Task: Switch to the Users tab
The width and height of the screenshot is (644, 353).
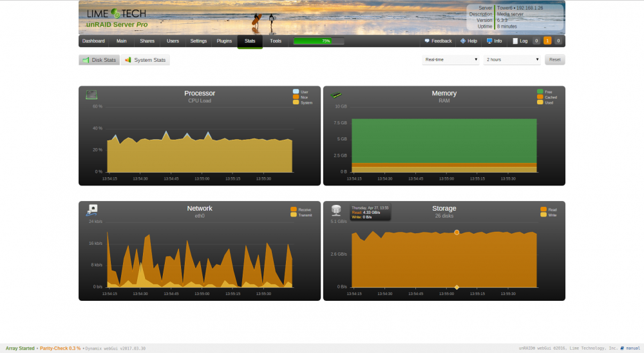Action: [x=173, y=41]
